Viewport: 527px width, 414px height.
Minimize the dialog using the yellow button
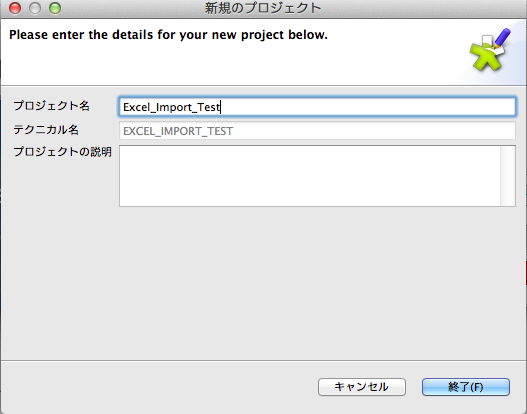click(35, 8)
